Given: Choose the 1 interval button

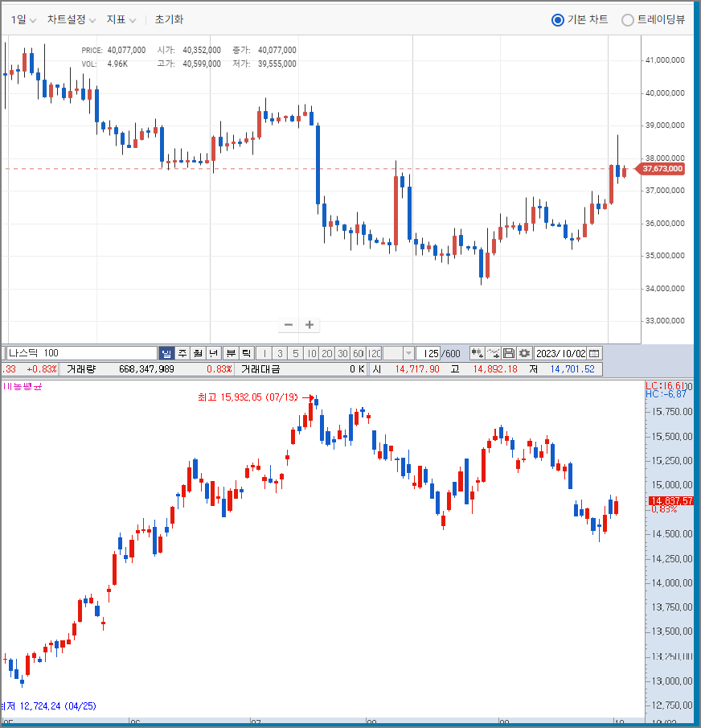Looking at the screenshot, I should coord(264,353).
